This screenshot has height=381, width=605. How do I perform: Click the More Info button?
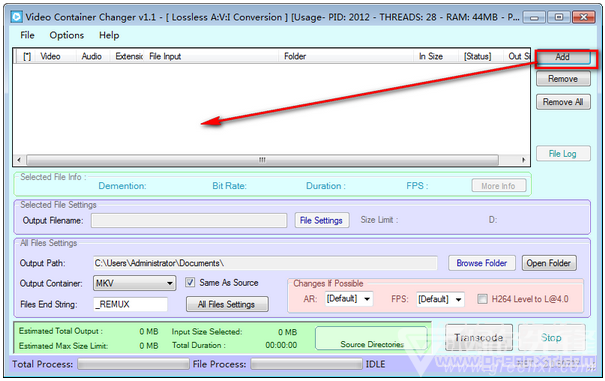(x=499, y=186)
